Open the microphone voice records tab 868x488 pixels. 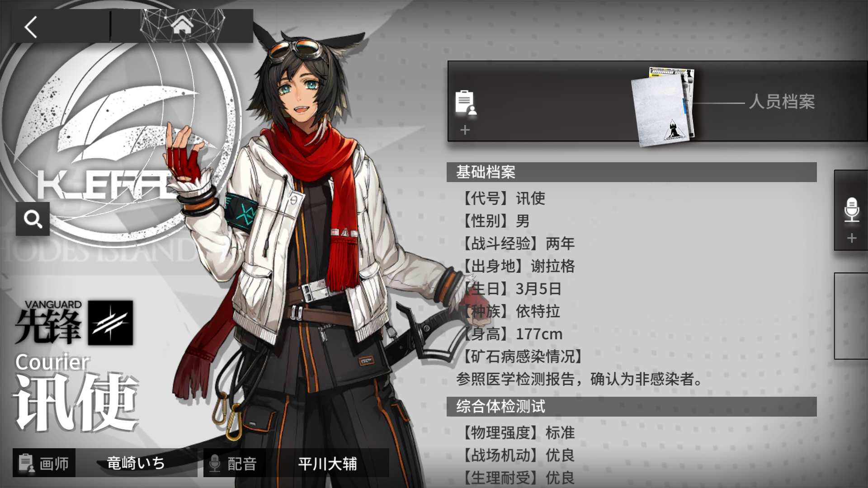click(852, 210)
